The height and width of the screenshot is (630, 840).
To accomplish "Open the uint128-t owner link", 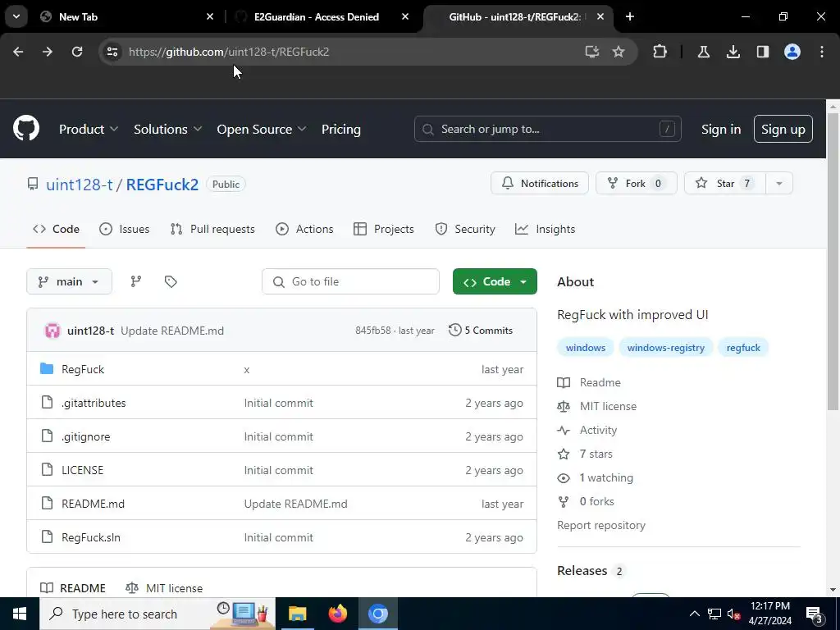I will [x=80, y=185].
